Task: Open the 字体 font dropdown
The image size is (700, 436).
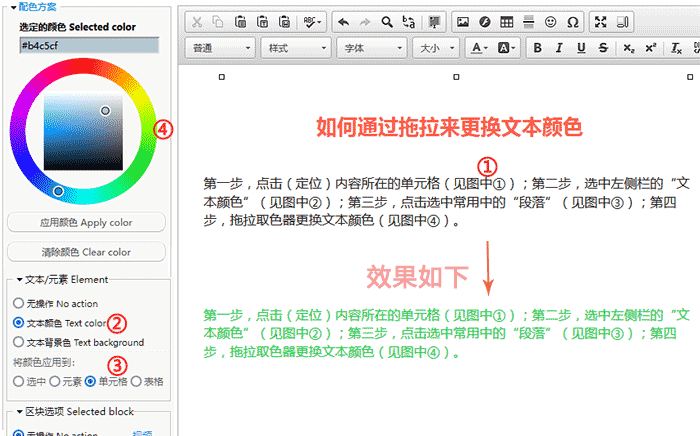Action: coord(372,48)
